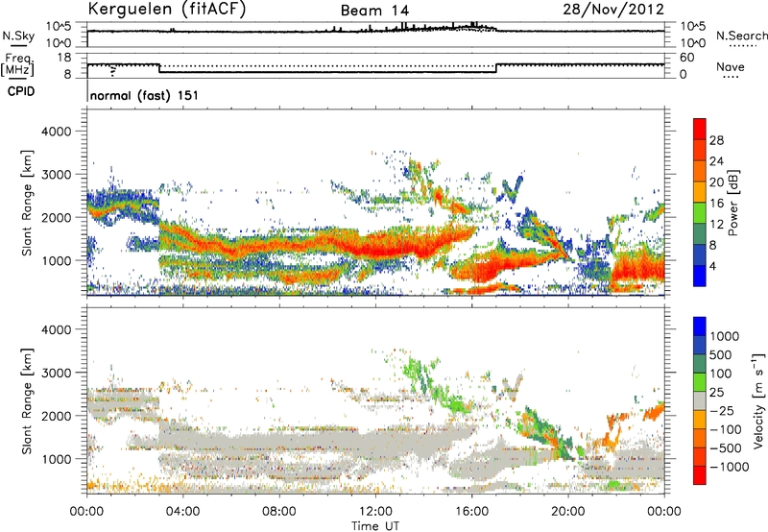Image resolution: width=768 pixels, height=532 pixels.
Task: Click the '28' value on the power colorbar
Action: 716,140
